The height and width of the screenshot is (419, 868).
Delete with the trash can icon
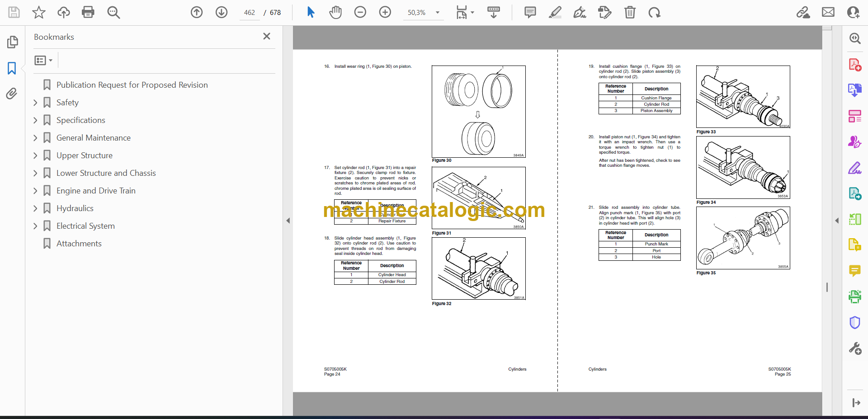[x=630, y=12]
